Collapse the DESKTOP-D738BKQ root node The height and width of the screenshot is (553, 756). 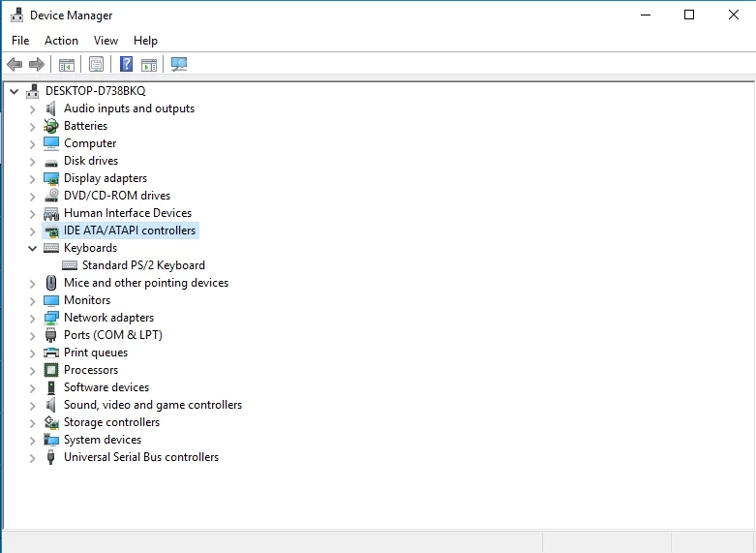point(15,91)
